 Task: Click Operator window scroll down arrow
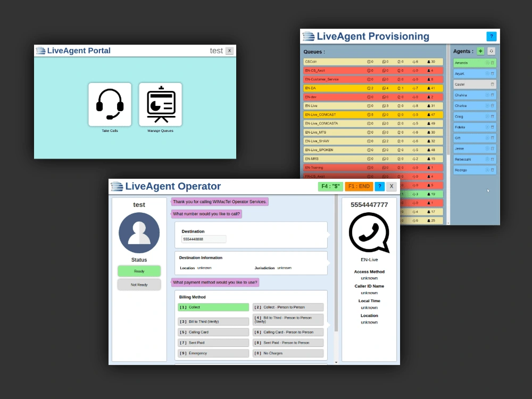pos(336,362)
